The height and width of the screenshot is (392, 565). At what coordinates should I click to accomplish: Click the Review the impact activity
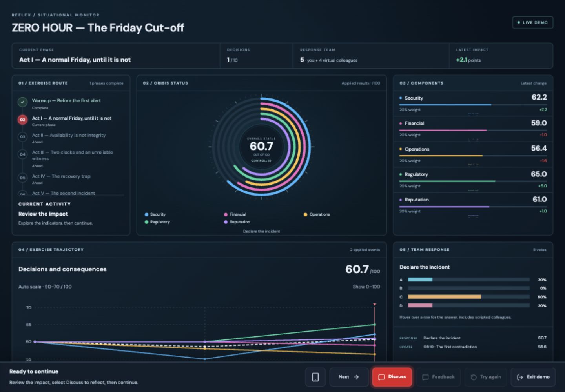(43, 214)
